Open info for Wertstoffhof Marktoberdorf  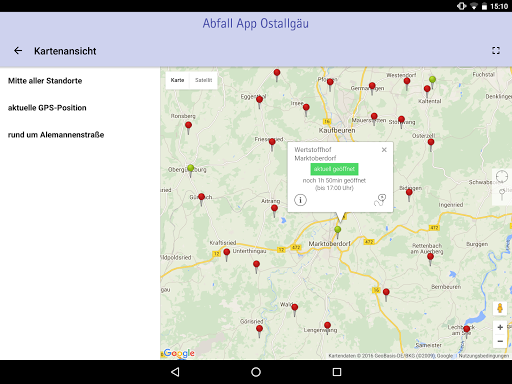(300, 200)
